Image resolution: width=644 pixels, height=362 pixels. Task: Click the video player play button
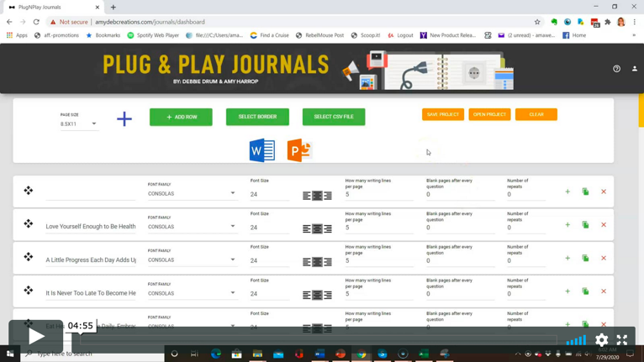click(36, 337)
